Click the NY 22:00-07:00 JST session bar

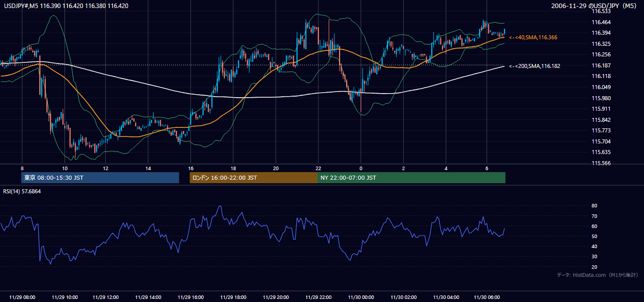click(411, 178)
